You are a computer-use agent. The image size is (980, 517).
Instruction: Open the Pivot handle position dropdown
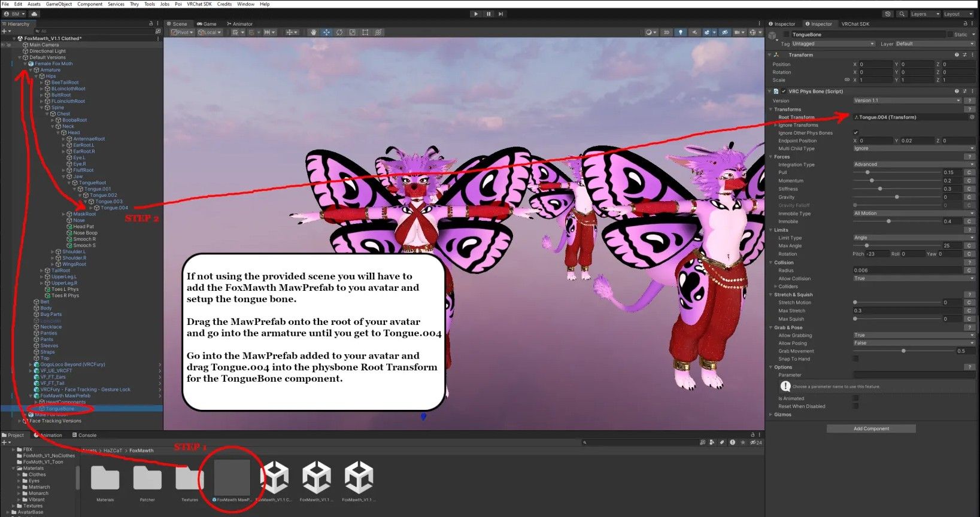[182, 32]
